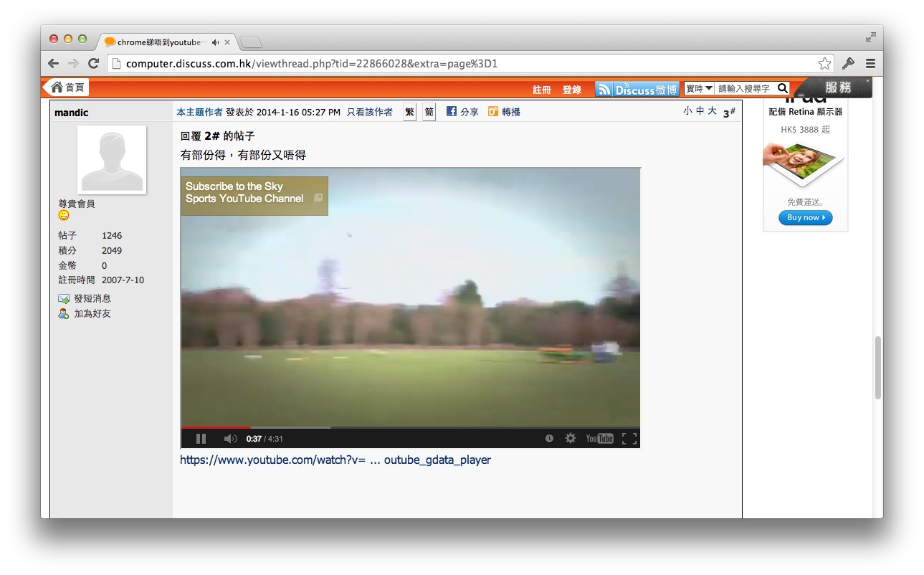Open Discuss微博 RSS button
The height and width of the screenshot is (575, 924).
coord(637,89)
